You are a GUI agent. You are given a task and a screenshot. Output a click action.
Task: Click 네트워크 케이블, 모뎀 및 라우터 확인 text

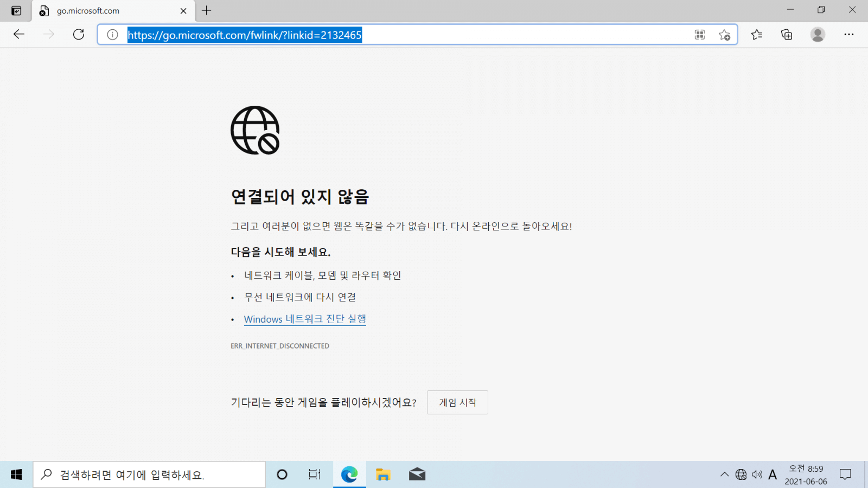323,275
